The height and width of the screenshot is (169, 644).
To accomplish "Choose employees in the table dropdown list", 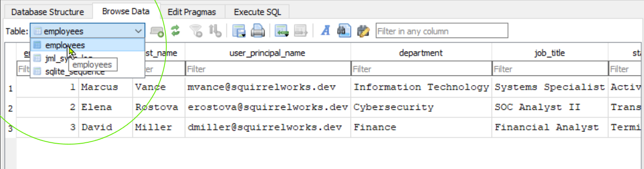I will click(87, 45).
